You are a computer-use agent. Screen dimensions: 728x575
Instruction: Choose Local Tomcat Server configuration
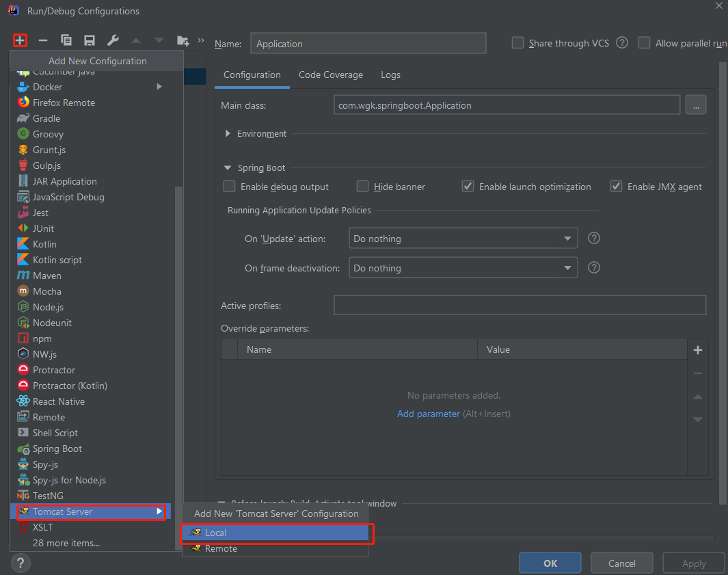point(275,533)
